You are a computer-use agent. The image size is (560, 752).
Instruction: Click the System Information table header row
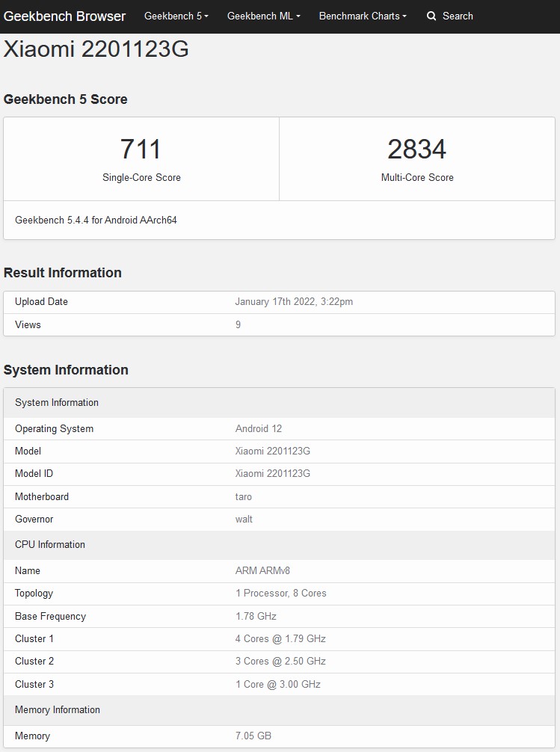(x=280, y=403)
